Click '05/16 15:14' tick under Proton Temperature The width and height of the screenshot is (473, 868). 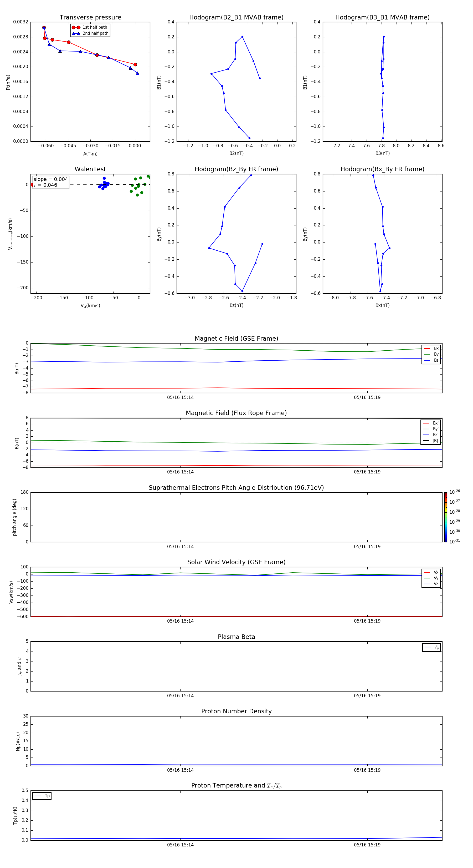tap(180, 845)
